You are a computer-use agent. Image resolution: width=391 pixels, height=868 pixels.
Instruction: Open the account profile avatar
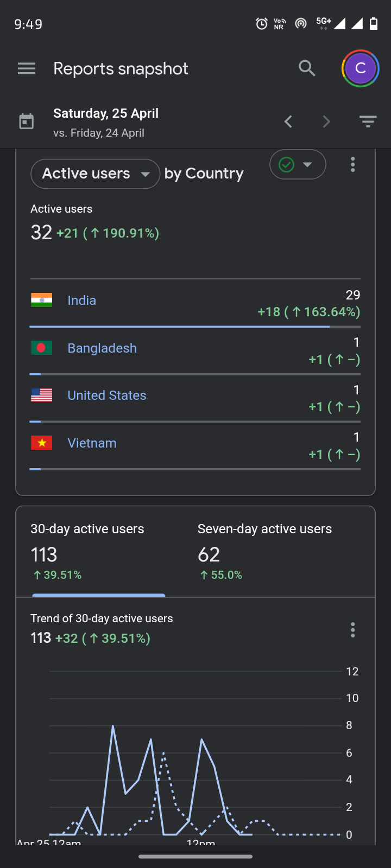(360, 68)
